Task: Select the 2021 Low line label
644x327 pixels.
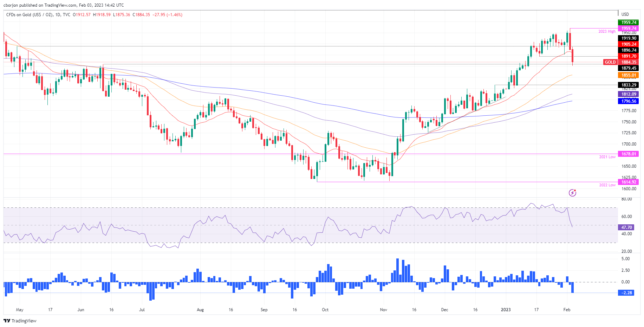Action: [607, 157]
